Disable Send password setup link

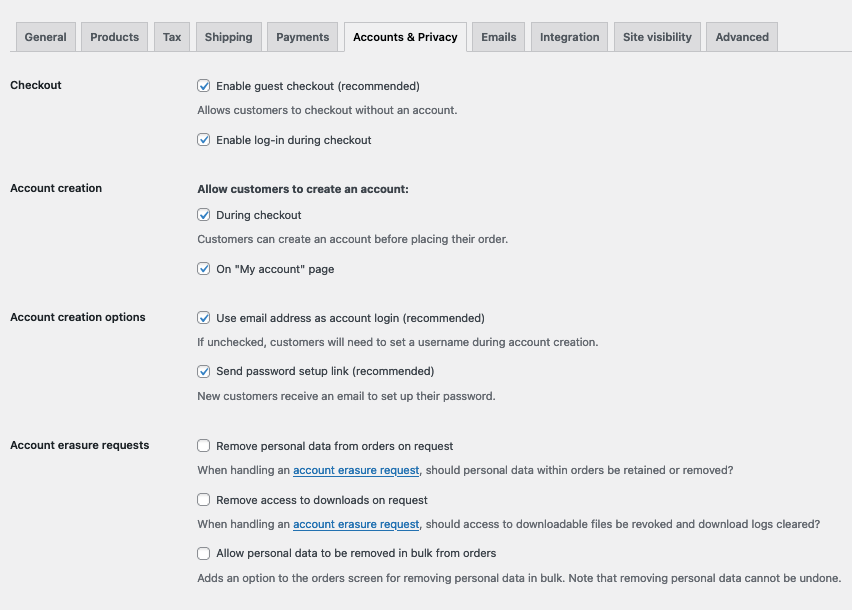tap(203, 370)
